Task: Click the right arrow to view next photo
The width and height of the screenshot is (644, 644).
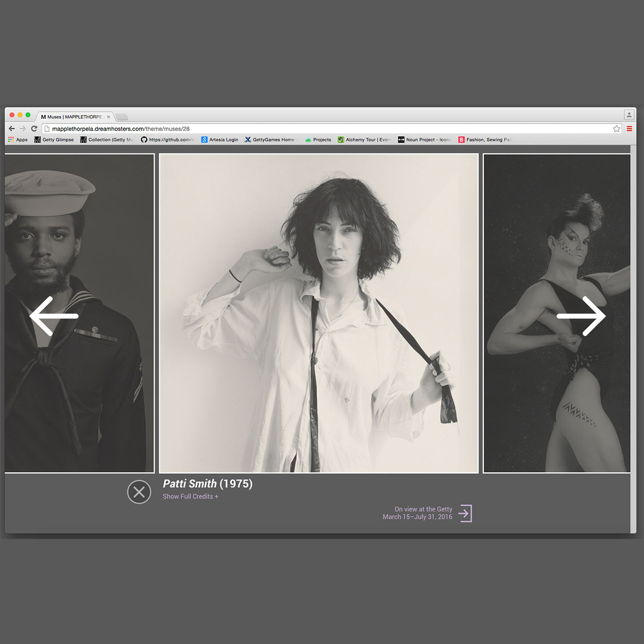Action: [x=581, y=316]
